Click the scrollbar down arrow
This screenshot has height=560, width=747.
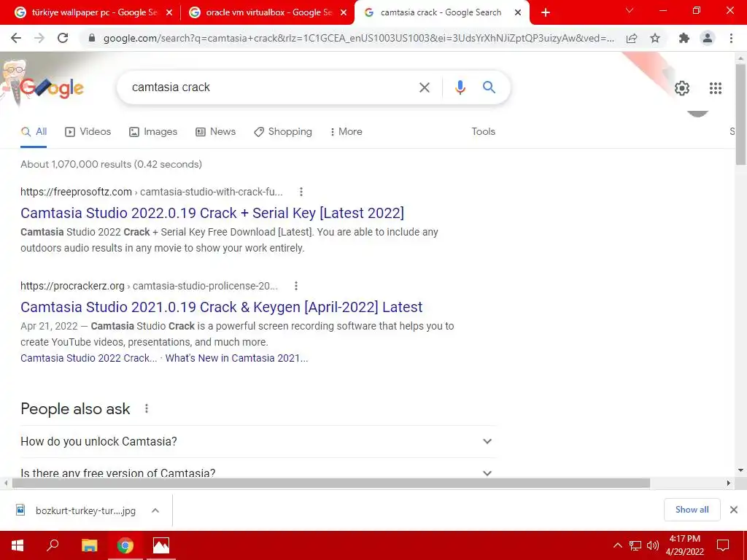coord(741,470)
